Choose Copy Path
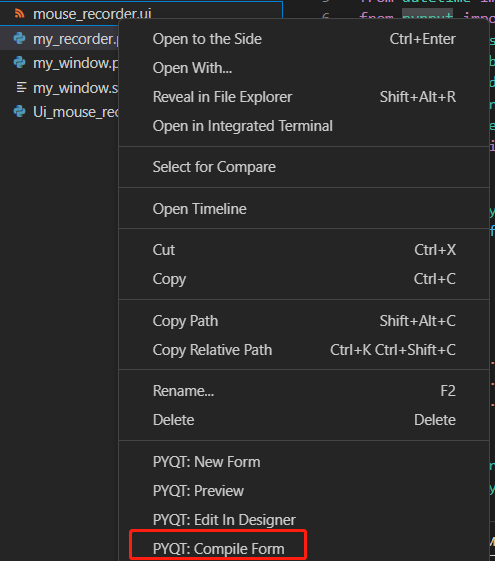The image size is (495, 561). [x=304, y=321]
